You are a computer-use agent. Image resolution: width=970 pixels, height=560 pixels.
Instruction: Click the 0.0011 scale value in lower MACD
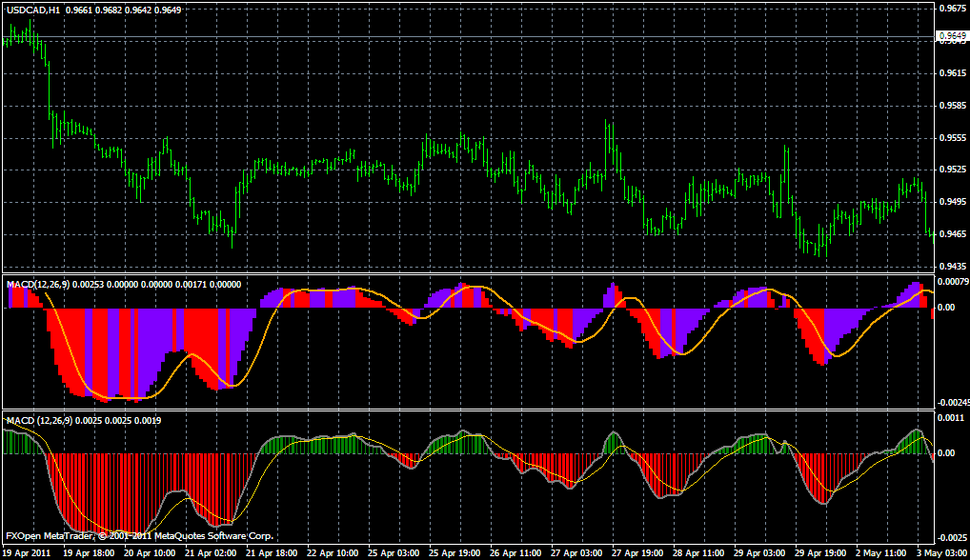tap(953, 418)
